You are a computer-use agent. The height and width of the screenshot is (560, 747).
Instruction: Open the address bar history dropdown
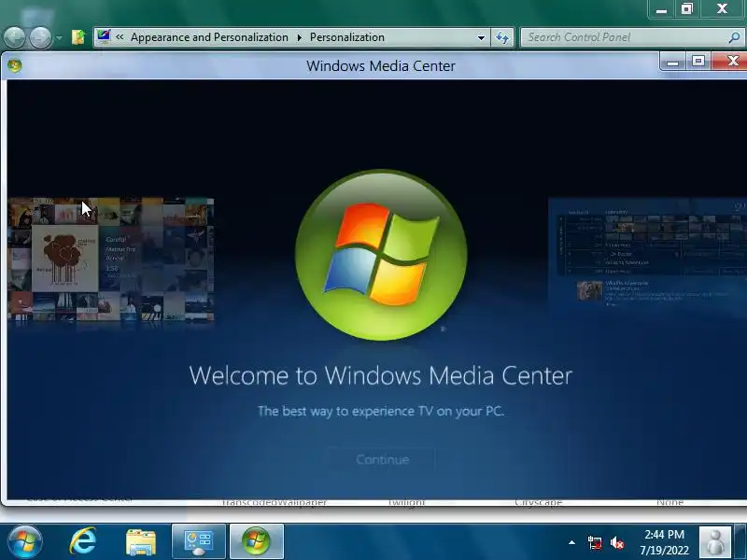pyautogui.click(x=481, y=37)
